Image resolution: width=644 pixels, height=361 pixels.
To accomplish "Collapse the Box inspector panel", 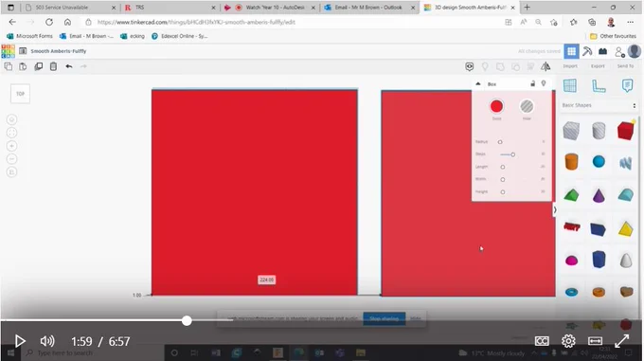I will [x=478, y=83].
